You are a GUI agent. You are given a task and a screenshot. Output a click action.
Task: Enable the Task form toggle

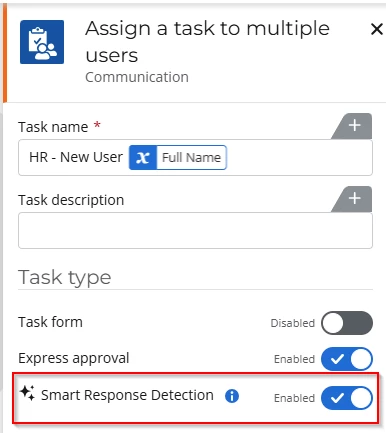[x=347, y=323]
